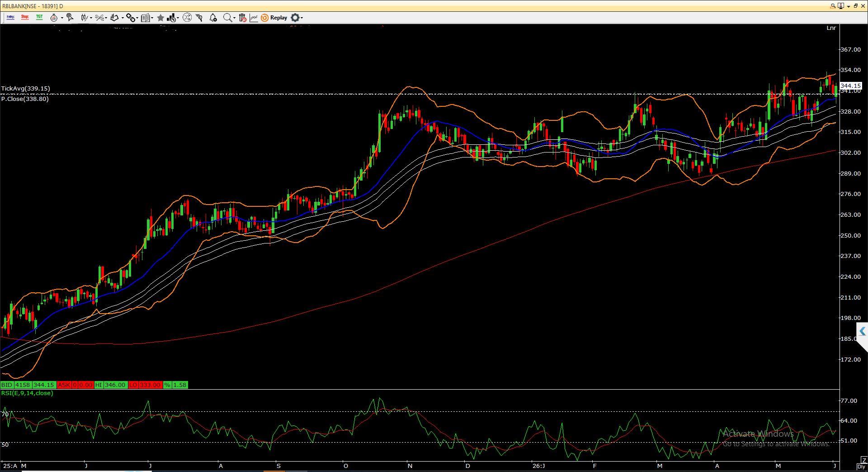
Task: Open the line chart indicator icon
Action: pyautogui.click(x=253, y=18)
